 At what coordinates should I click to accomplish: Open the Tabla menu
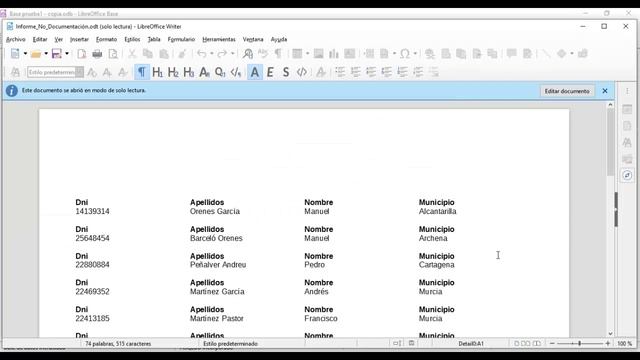tap(154, 40)
